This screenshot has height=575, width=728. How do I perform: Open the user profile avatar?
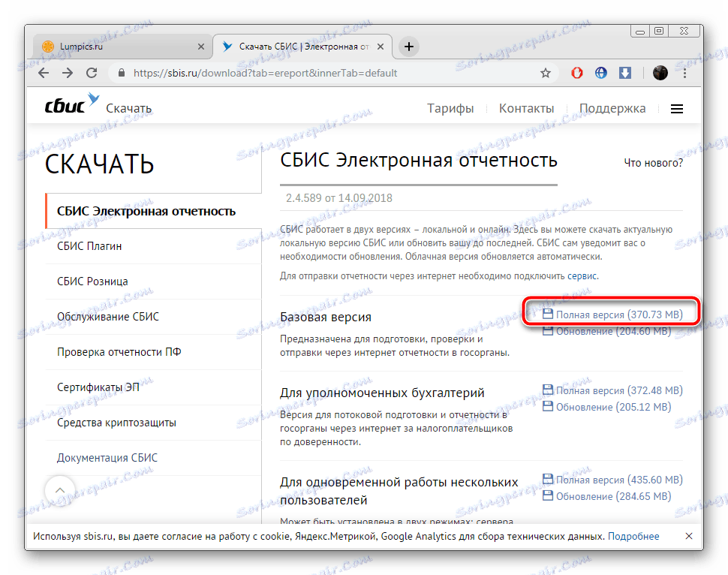(660, 73)
